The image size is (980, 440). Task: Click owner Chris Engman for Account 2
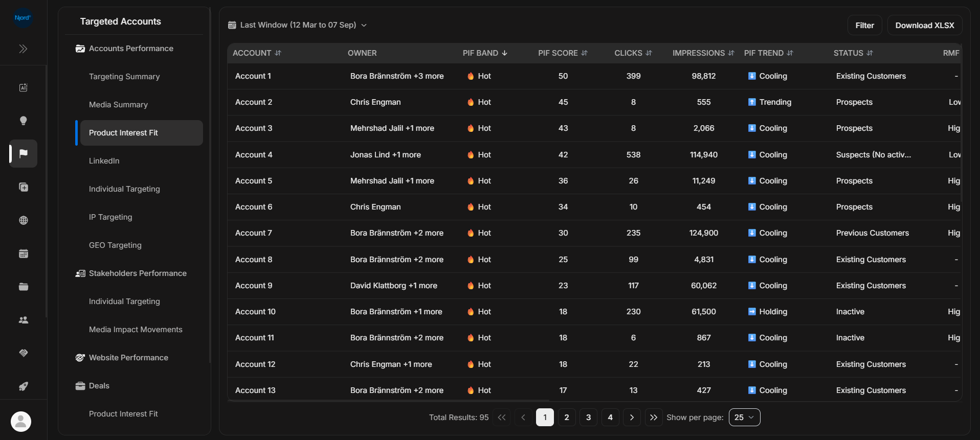(x=375, y=102)
